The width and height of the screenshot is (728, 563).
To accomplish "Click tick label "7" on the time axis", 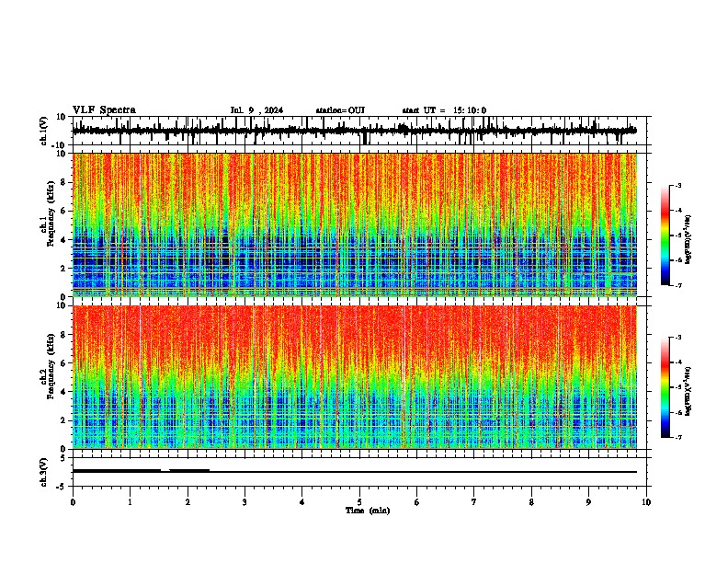I will coord(474,502).
